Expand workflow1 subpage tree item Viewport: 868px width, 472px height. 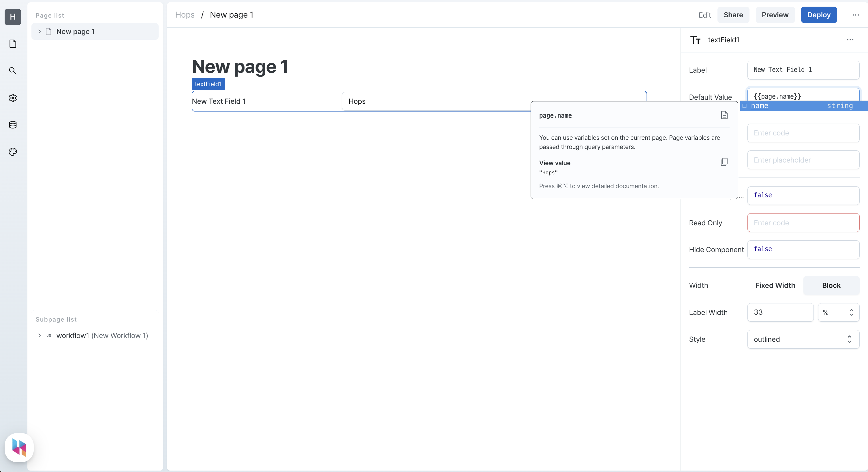pos(39,335)
